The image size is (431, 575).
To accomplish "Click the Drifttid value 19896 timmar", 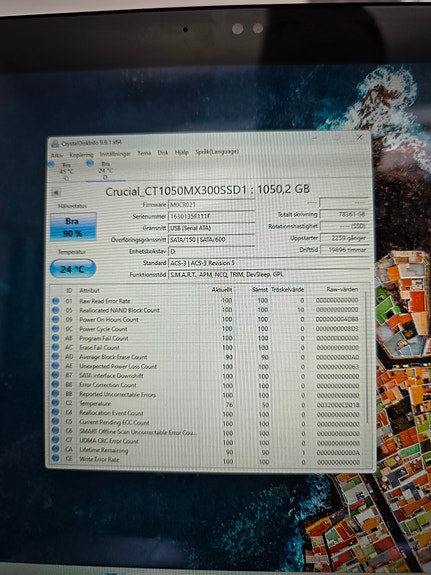I will coord(344,250).
